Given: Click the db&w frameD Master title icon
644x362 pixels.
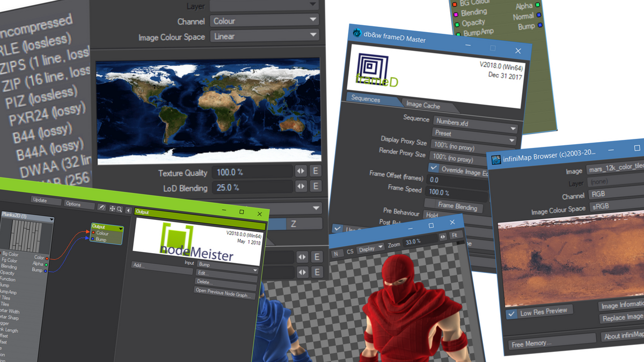Looking at the screenshot, I should pos(357,33).
